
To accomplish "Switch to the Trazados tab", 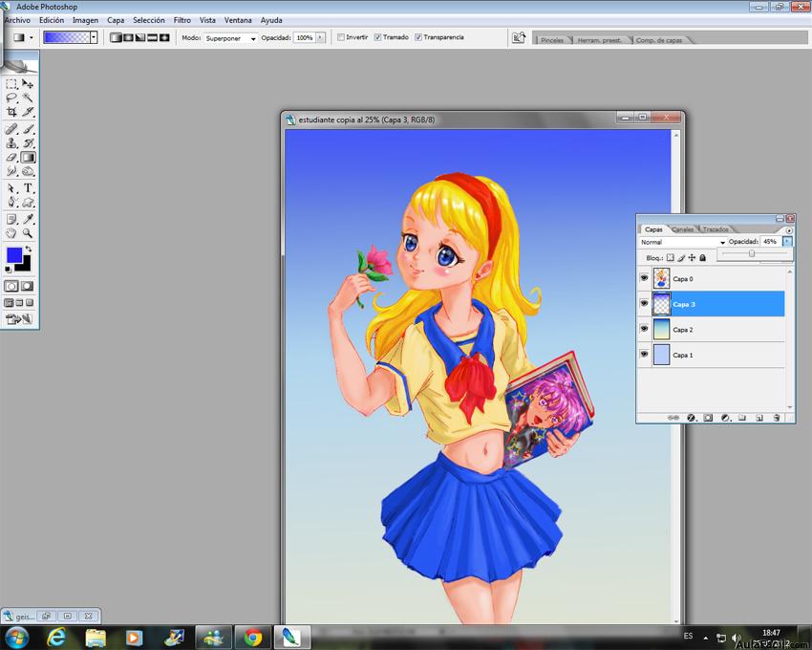I will [716, 229].
